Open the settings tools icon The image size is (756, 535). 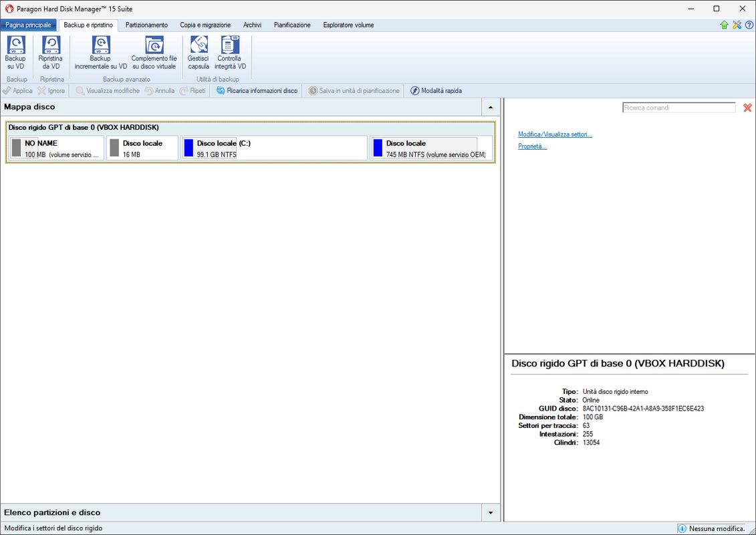click(737, 25)
